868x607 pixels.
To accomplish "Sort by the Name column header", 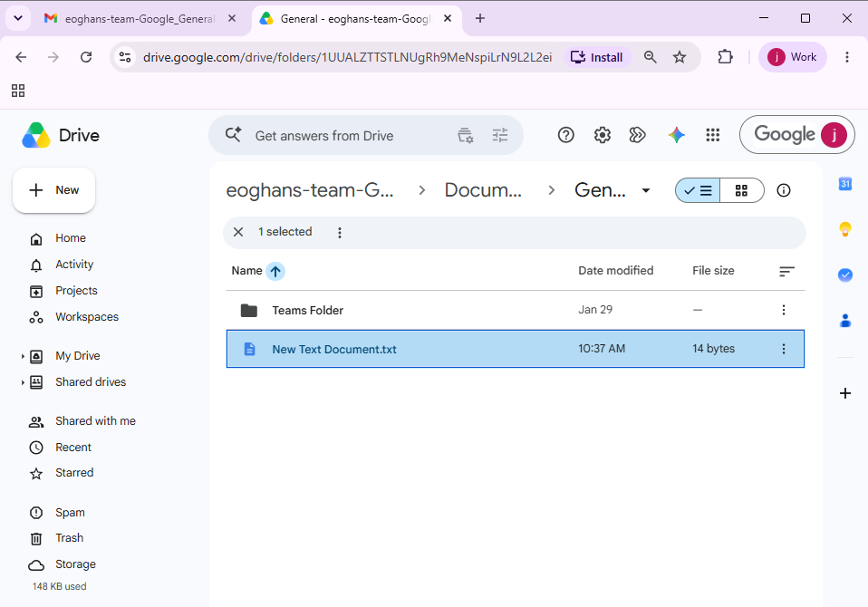I will tap(246, 271).
